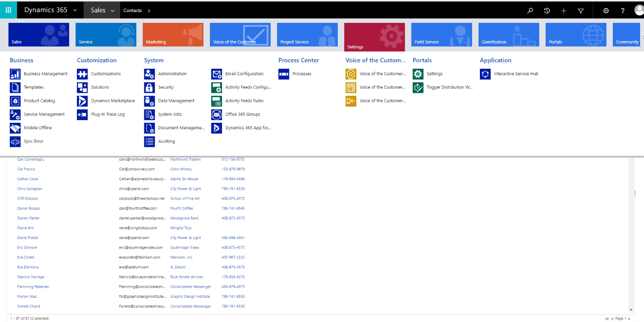The height and width of the screenshot is (322, 644).
Task: Select the Settings area tile
Action: tap(374, 37)
